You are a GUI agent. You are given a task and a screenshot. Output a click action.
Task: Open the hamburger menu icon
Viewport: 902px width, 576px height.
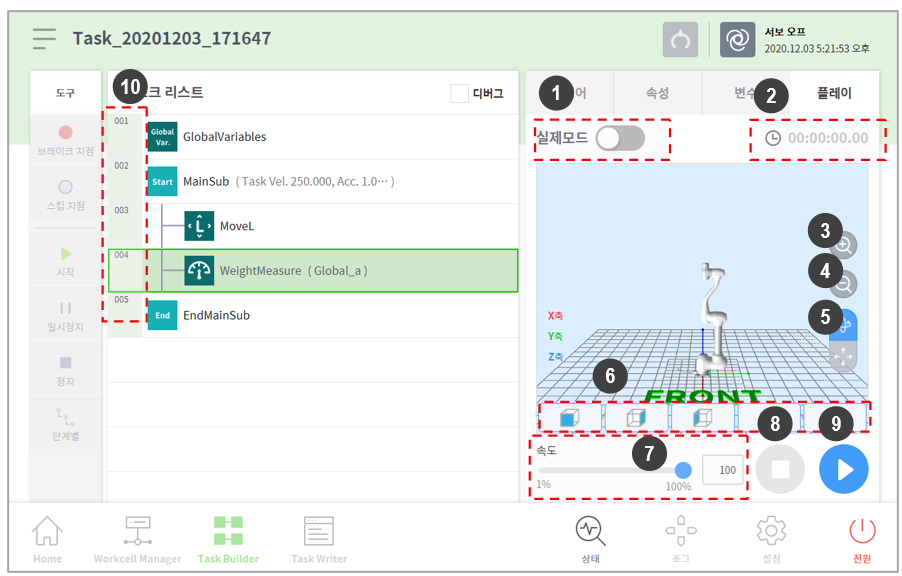tap(44, 39)
